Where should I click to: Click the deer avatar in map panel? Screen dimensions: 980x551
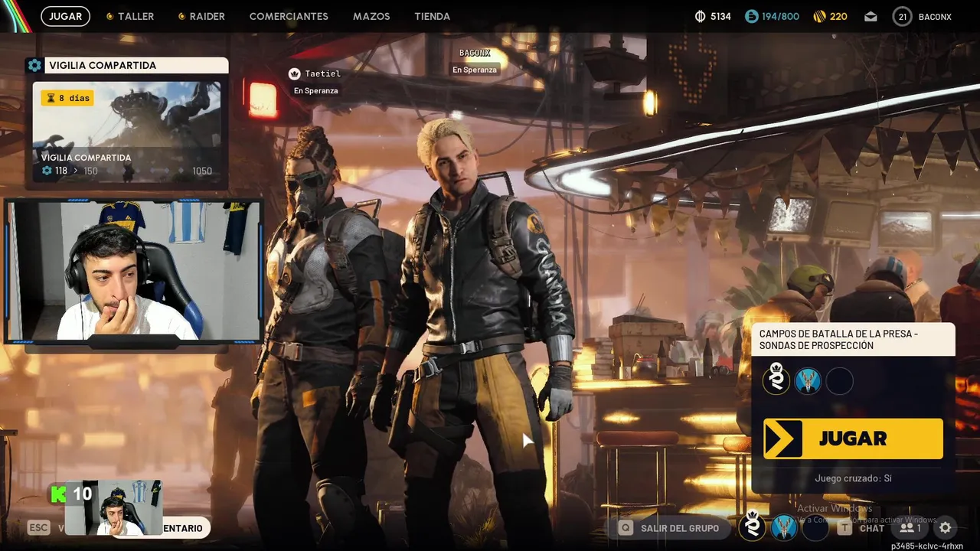(808, 380)
